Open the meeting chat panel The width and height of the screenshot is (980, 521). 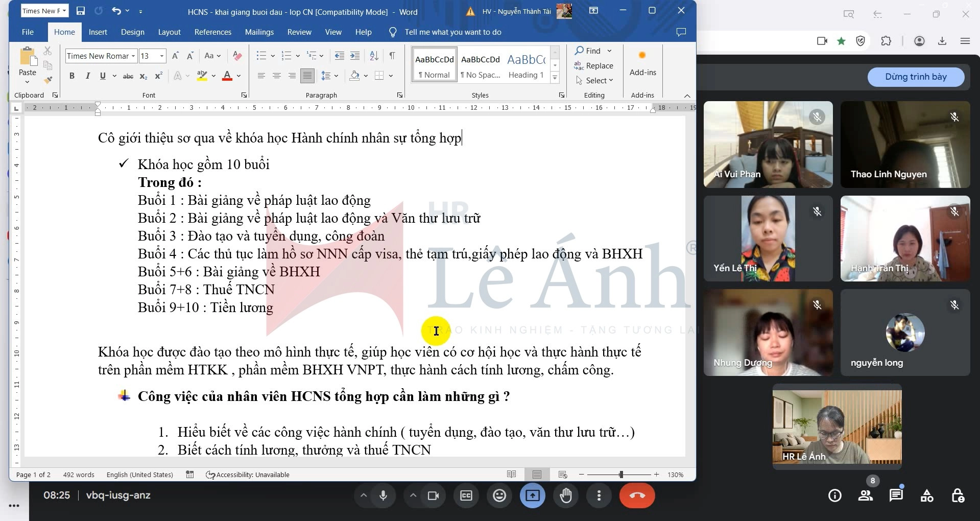pos(896,495)
